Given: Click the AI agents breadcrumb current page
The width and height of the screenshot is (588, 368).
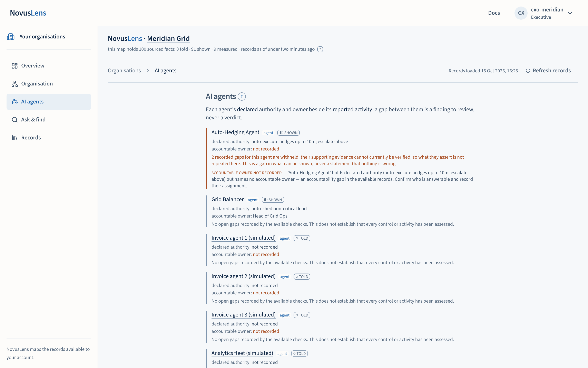Looking at the screenshot, I should (165, 71).
